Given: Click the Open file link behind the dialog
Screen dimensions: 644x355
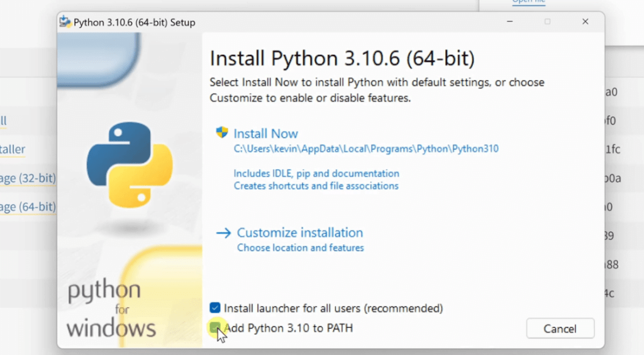Looking at the screenshot, I should (528, 2).
